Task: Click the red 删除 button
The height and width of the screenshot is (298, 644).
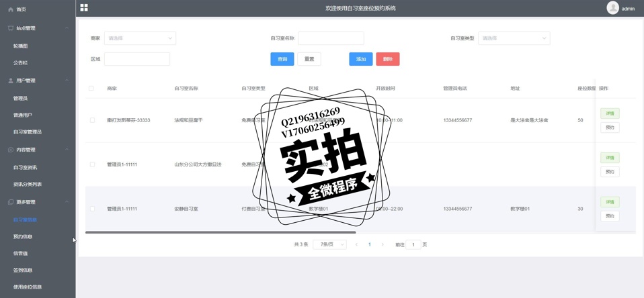Action: click(x=387, y=59)
